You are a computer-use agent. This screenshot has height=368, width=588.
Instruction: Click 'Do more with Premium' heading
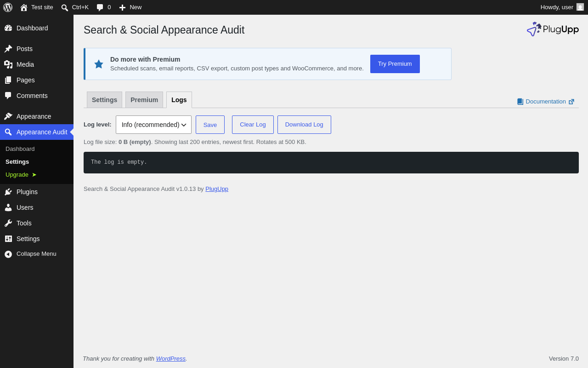pyautogui.click(x=145, y=59)
